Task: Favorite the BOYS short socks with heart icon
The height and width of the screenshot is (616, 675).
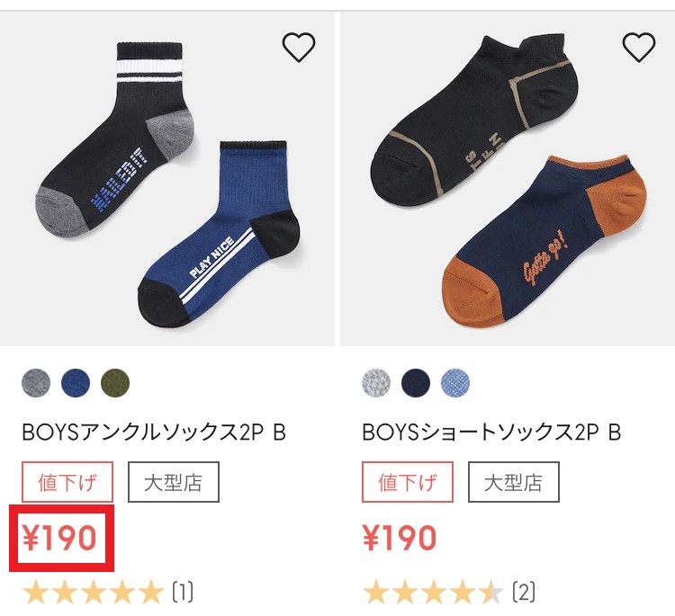Action: coord(639,47)
